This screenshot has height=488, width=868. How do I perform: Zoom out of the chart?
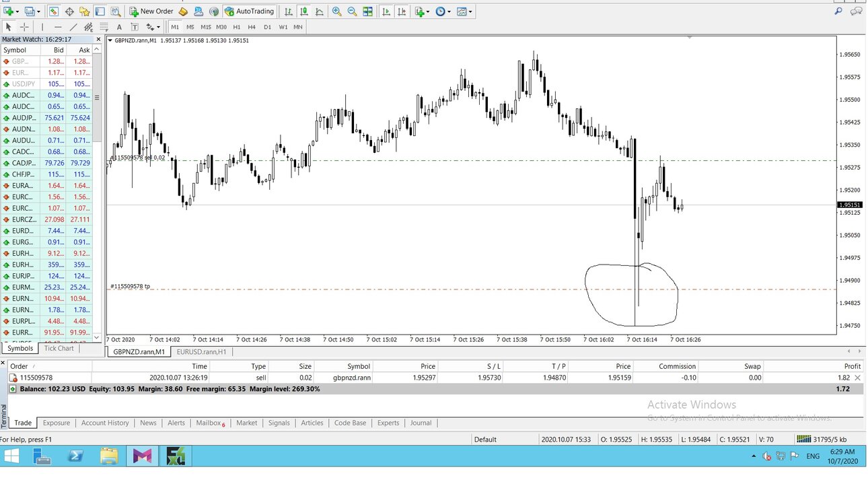point(352,11)
